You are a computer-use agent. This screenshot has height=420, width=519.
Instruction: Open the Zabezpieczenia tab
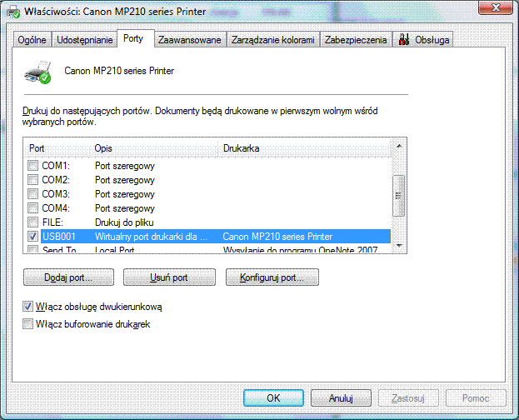(356, 40)
